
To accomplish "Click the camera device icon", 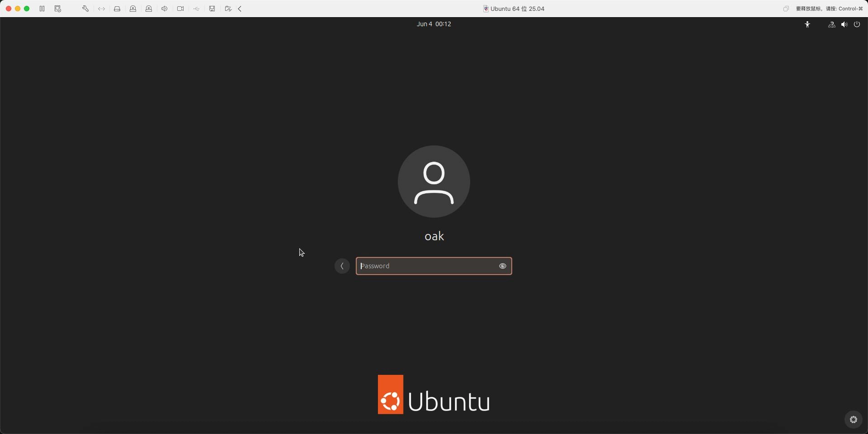I will pos(180,9).
